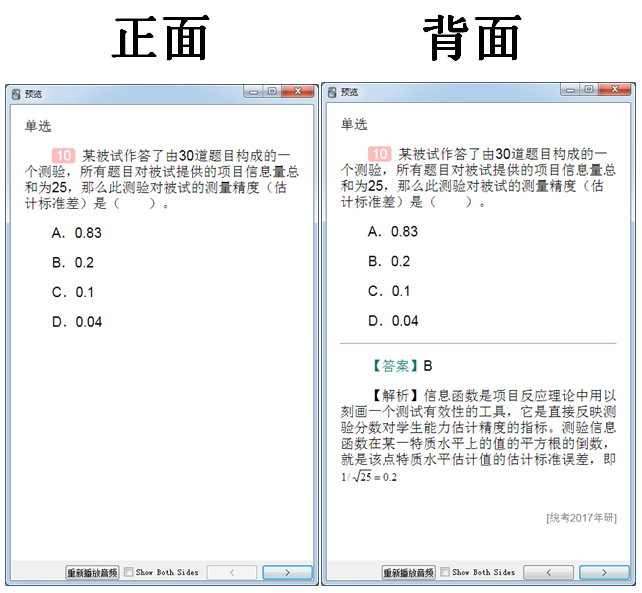The height and width of the screenshot is (593, 642).
Task: Click the question number 10 badge in the right window
Action: point(380,154)
